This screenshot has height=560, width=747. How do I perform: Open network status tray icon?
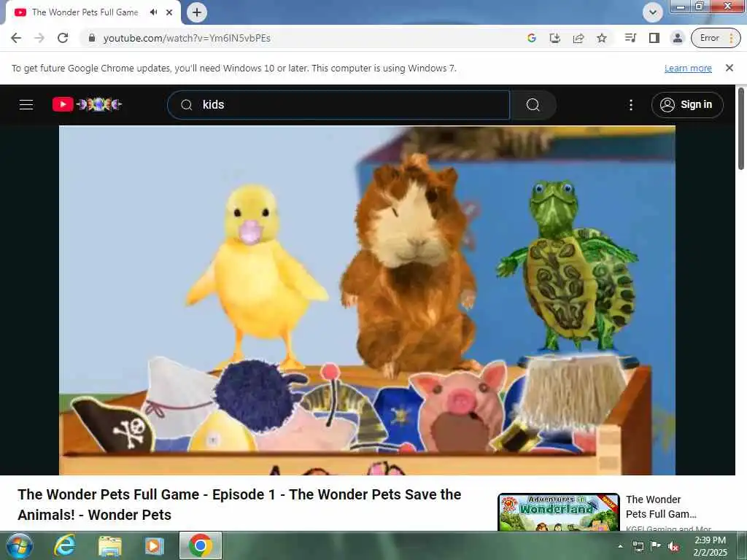tap(638, 546)
